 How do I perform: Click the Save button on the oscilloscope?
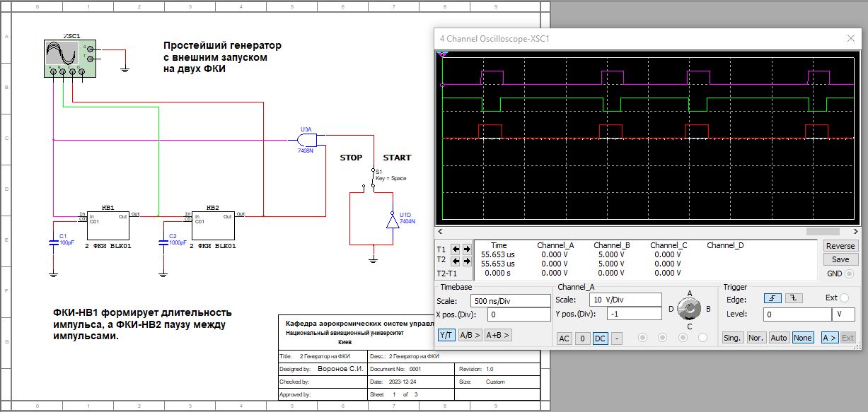[840, 259]
